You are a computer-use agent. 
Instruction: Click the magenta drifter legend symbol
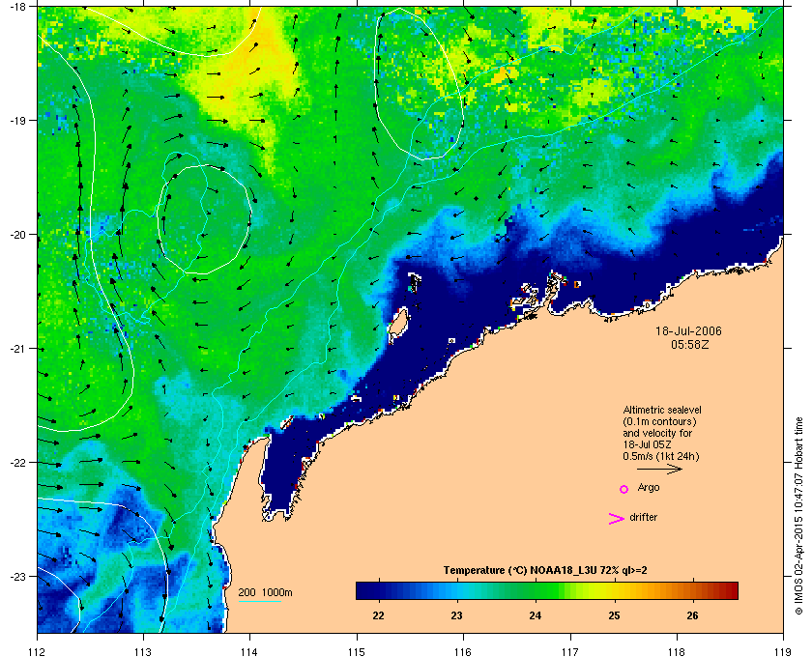pos(617,518)
